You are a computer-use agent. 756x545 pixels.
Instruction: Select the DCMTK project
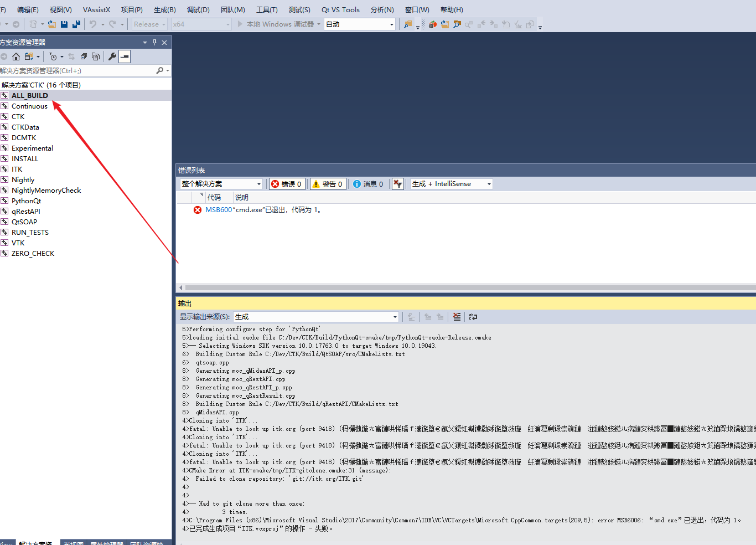24,137
